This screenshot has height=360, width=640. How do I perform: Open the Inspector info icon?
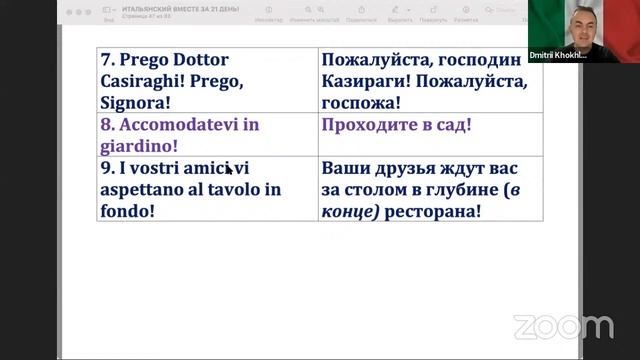[x=269, y=10]
